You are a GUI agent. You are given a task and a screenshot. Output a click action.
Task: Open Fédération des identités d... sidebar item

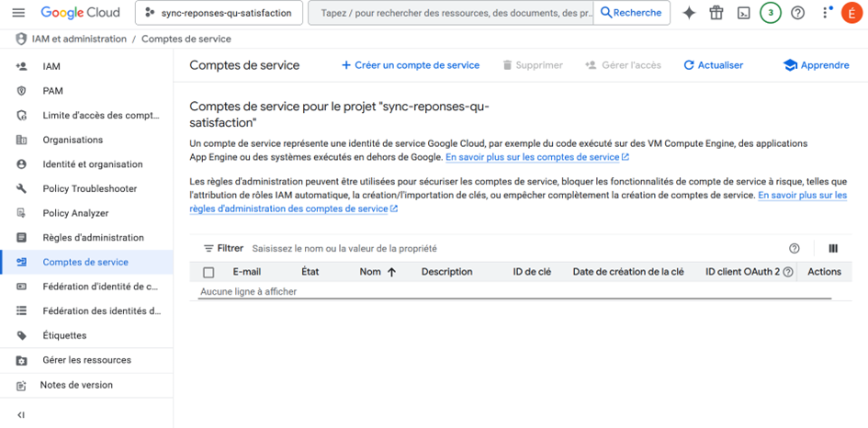tap(86, 311)
